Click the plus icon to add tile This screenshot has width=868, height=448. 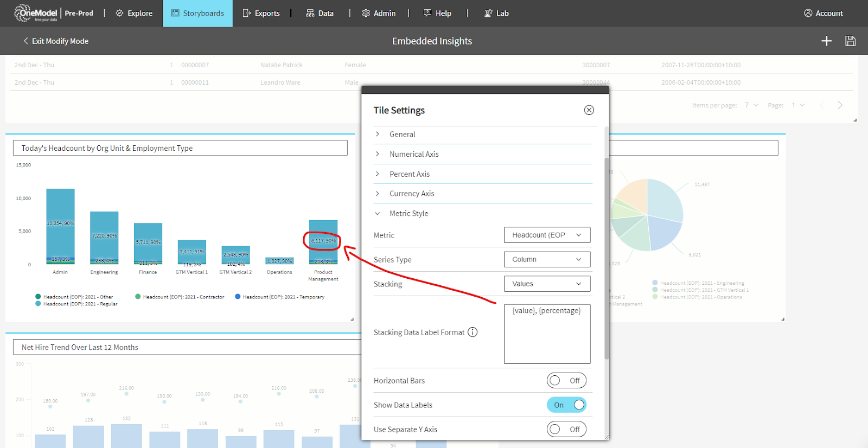point(826,41)
